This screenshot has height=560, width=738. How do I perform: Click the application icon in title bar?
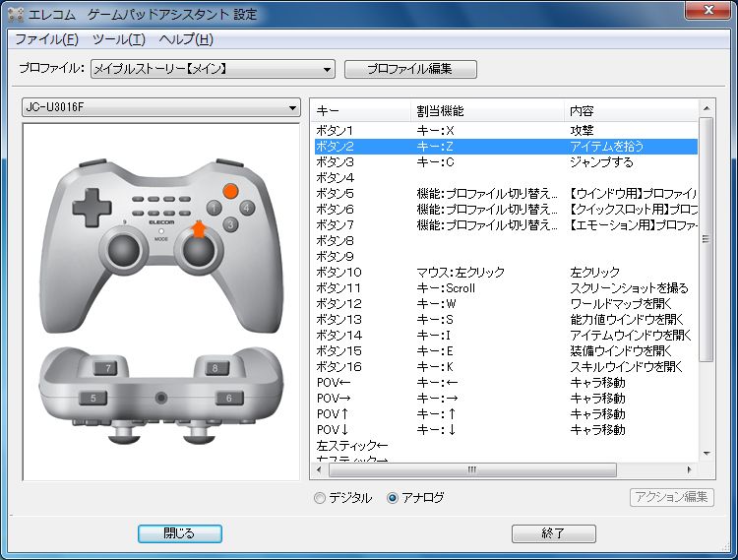pyautogui.click(x=16, y=15)
